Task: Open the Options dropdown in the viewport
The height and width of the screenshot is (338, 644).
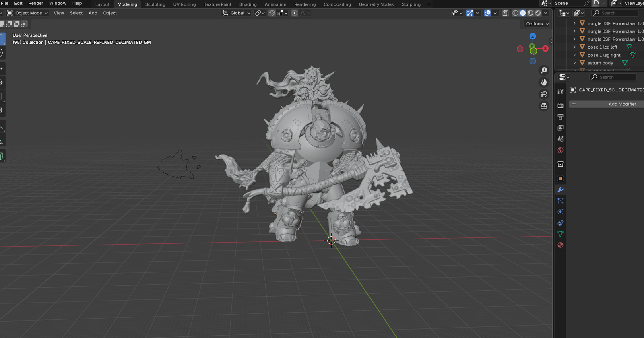Action: coord(537,24)
